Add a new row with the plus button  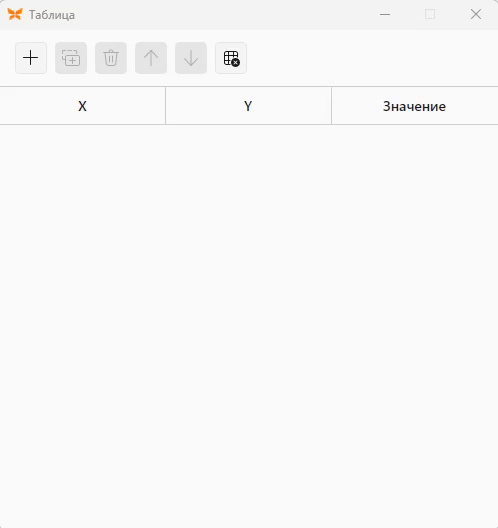pos(31,58)
